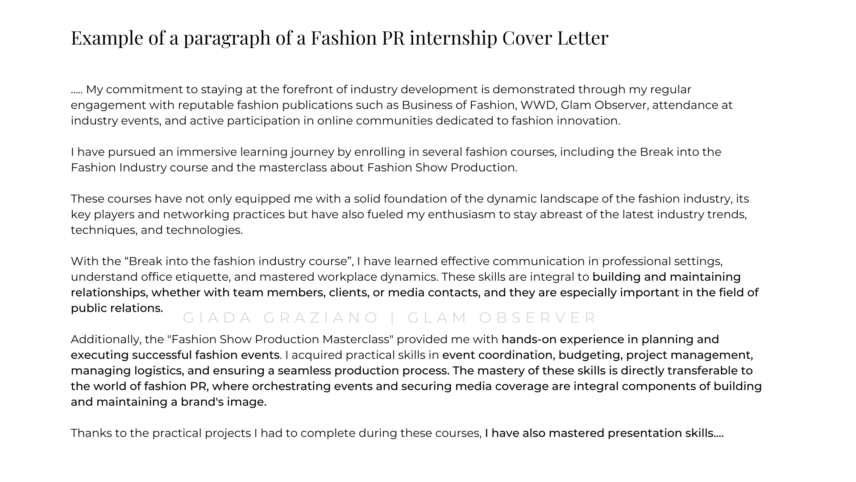Click 'Thanks to the practical projects'

[x=161, y=433]
